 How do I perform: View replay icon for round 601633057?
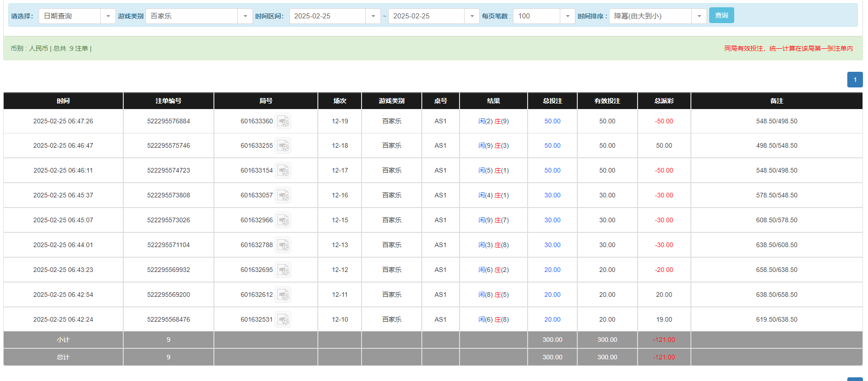pos(283,196)
